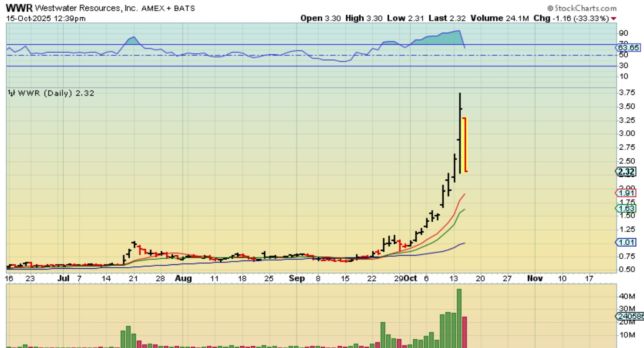Click the red 1.91 moving average tag
The image size is (644, 348).
coord(626,193)
